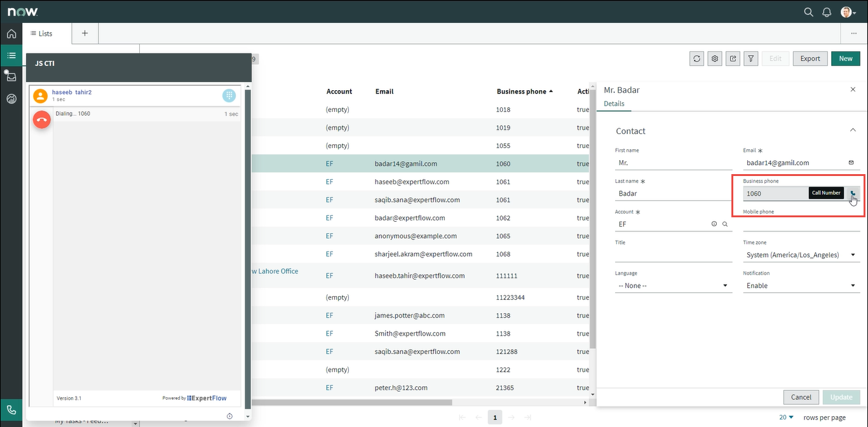The image size is (868, 427).
Task: Open list settings gear icon
Action: 715,58
